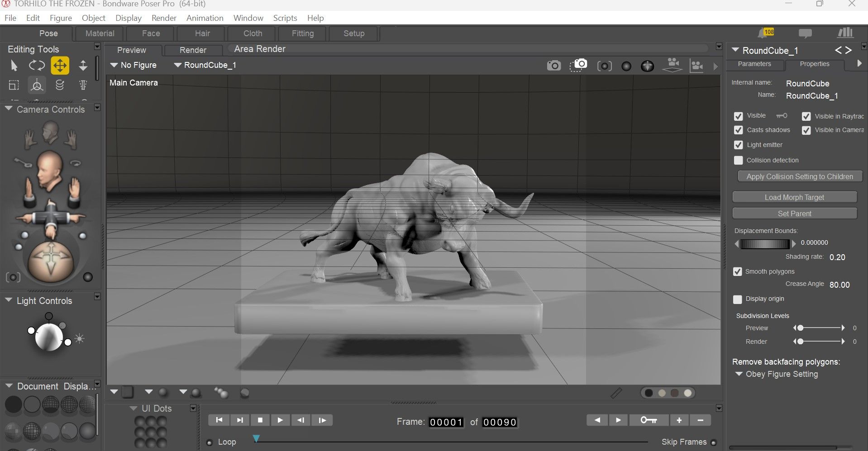Viewport: 868px width, 451px height.
Task: Open the Obey Figure Setting dropdown
Action: coord(777,374)
